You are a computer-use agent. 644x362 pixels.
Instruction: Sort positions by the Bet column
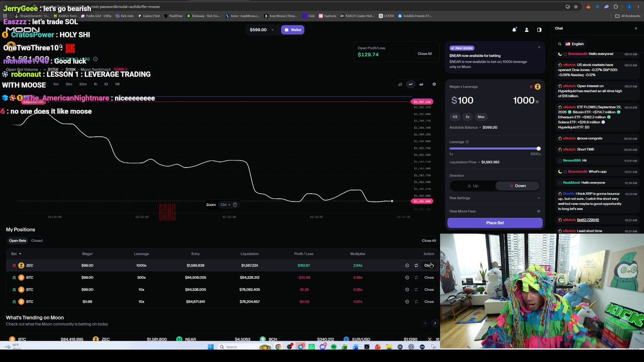(x=16, y=254)
